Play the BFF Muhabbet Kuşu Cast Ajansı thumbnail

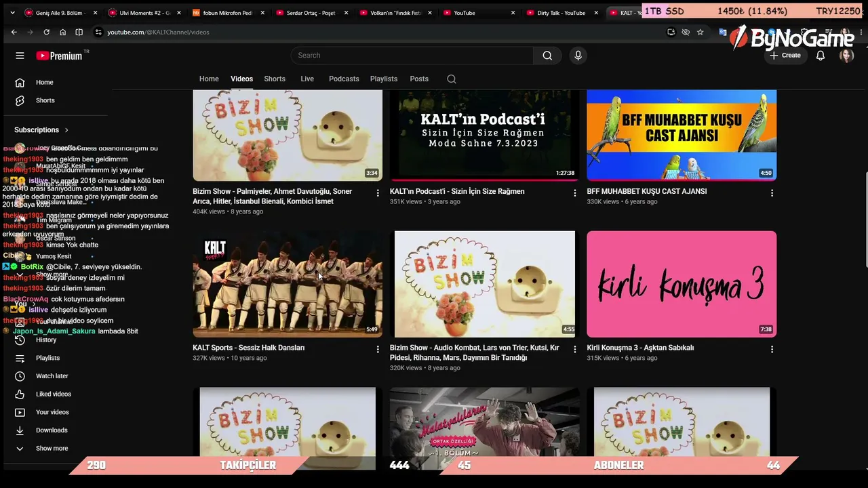[682, 136]
